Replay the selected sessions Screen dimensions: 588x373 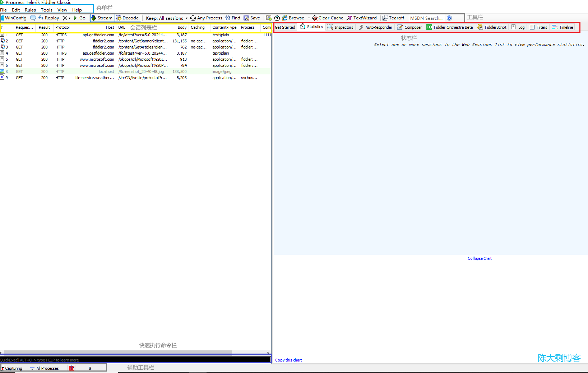pos(49,18)
